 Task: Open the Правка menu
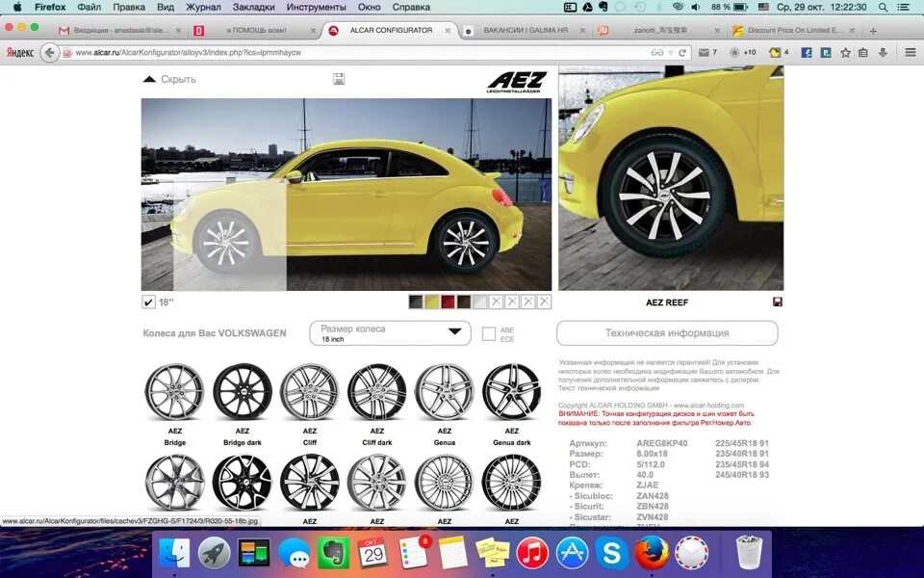point(129,7)
